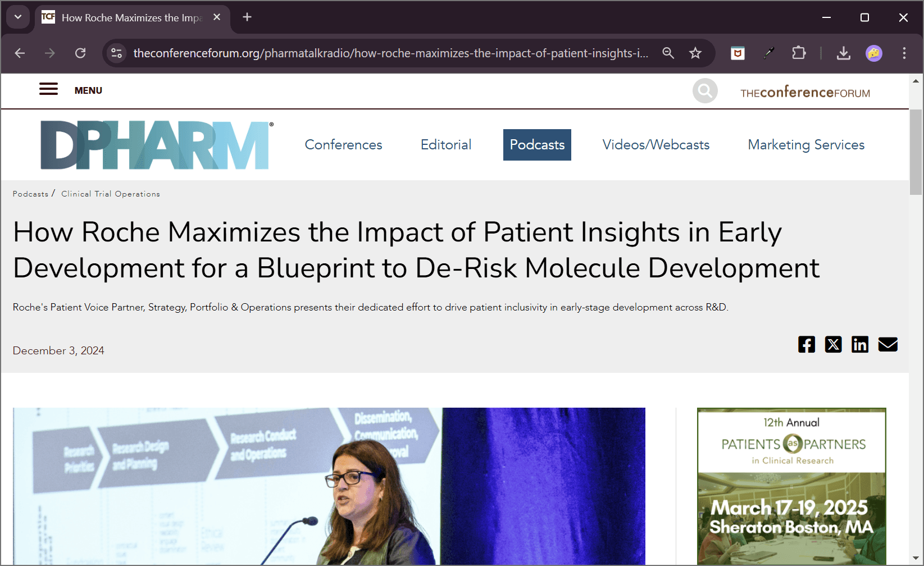Image resolution: width=924 pixels, height=566 pixels.
Task: Click the Roche's Patient Voice Partner summary
Action: [371, 307]
